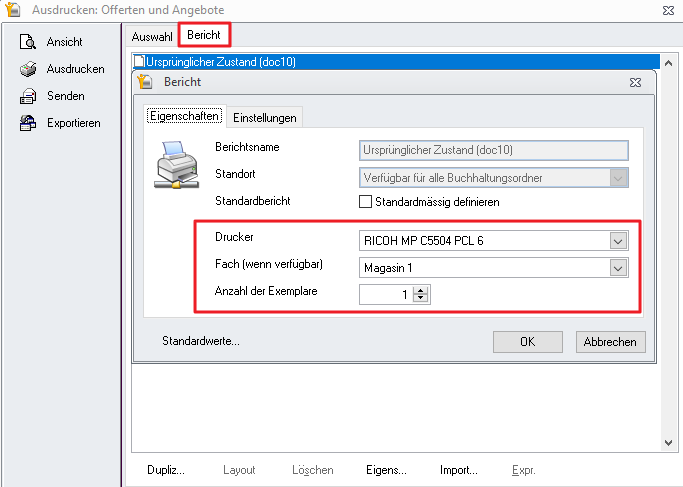Close the Bericht dialog with X
The image size is (683, 487).
[635, 82]
